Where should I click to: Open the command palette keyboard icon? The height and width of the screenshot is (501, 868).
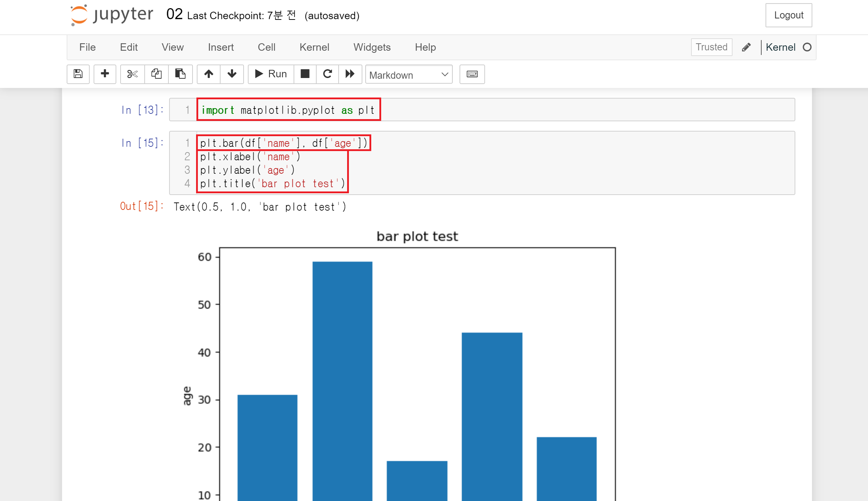click(x=472, y=74)
